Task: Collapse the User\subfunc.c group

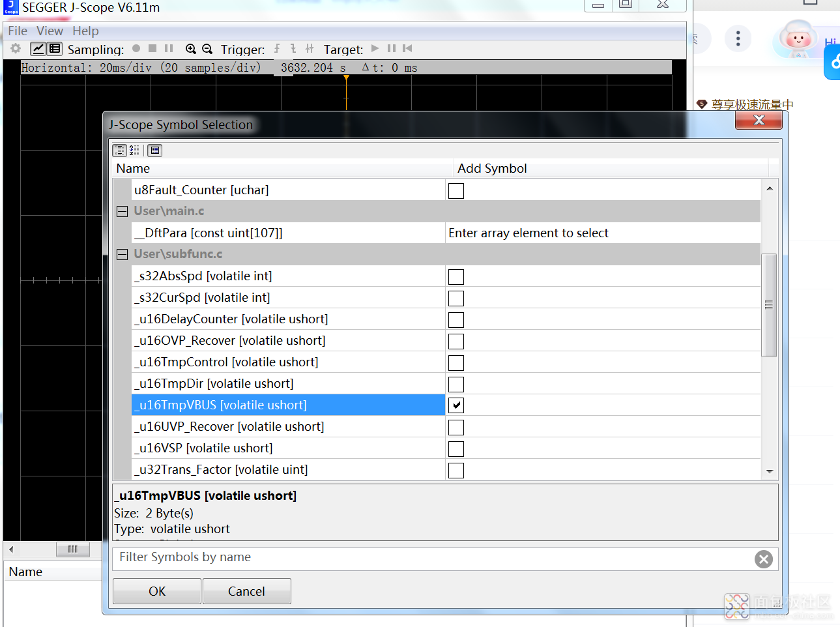Action: click(122, 254)
